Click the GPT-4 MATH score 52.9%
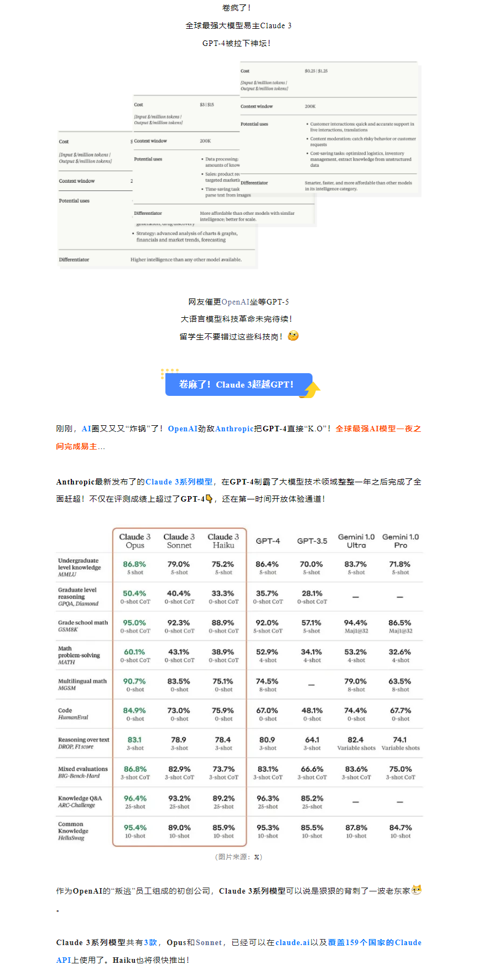This screenshot has height=980, width=479. click(x=268, y=652)
